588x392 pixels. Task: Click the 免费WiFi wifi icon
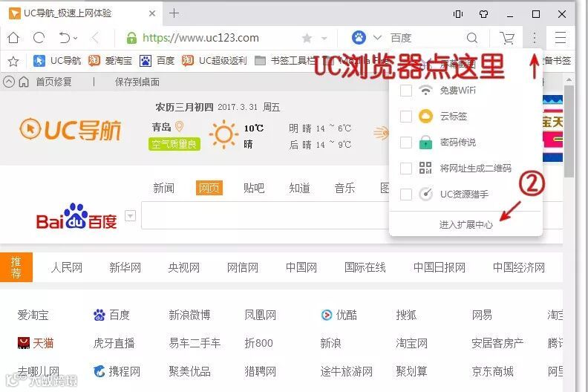pyautogui.click(x=425, y=90)
